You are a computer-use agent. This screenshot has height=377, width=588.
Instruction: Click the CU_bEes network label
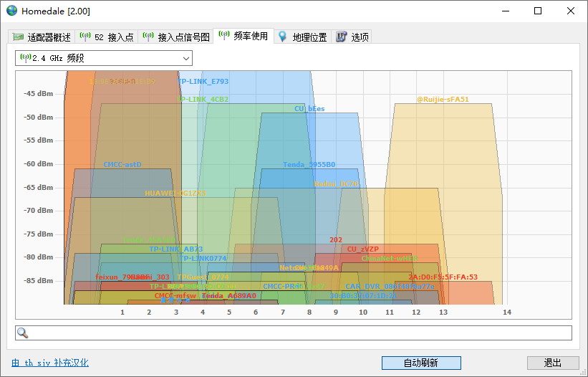(309, 109)
